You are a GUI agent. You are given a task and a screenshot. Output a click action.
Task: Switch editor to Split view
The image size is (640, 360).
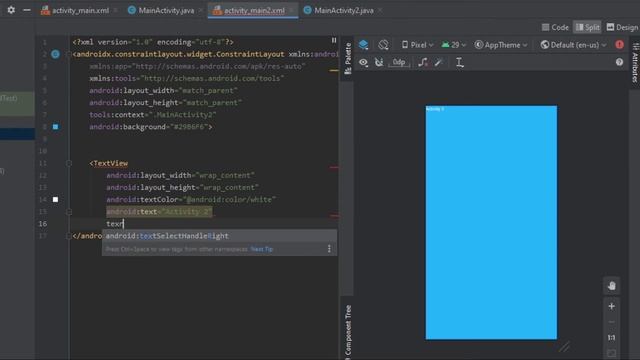click(x=587, y=27)
